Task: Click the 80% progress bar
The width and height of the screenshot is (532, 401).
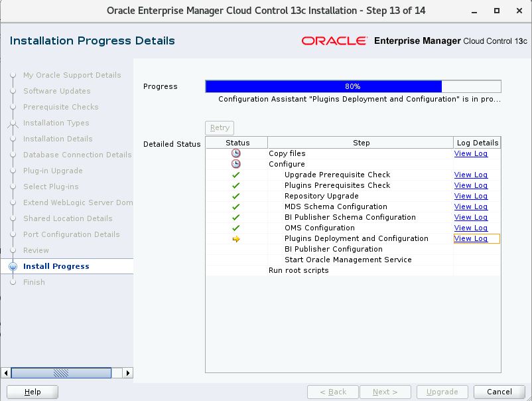Action: click(353, 86)
